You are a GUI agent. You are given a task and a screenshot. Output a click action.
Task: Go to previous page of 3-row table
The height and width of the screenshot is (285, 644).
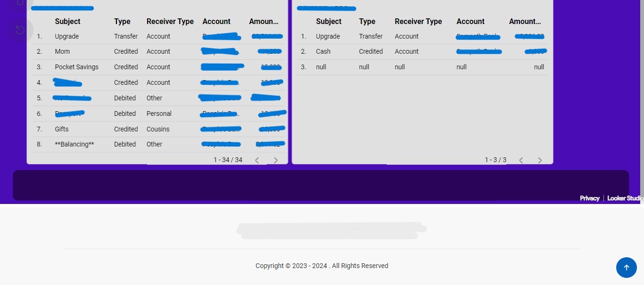tap(521, 160)
